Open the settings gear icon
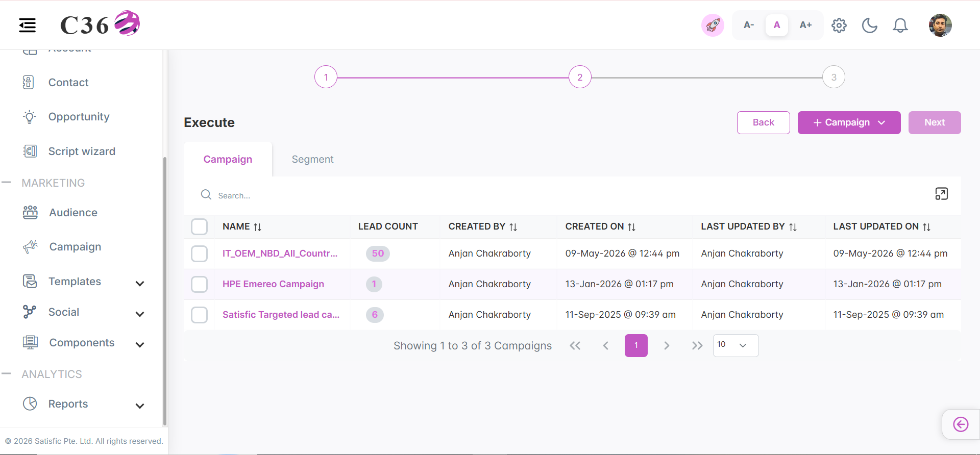Screen dimensions: 980x455 [x=839, y=25]
